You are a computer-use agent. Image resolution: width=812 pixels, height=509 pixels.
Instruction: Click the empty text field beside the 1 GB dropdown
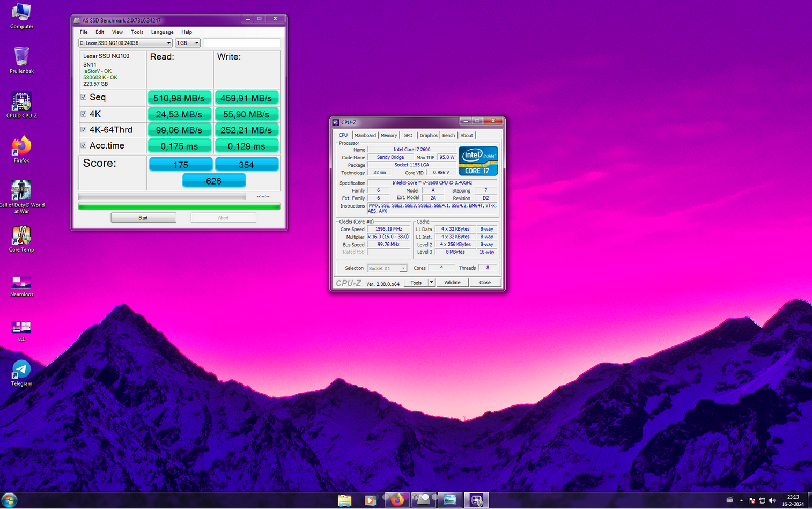(242, 43)
